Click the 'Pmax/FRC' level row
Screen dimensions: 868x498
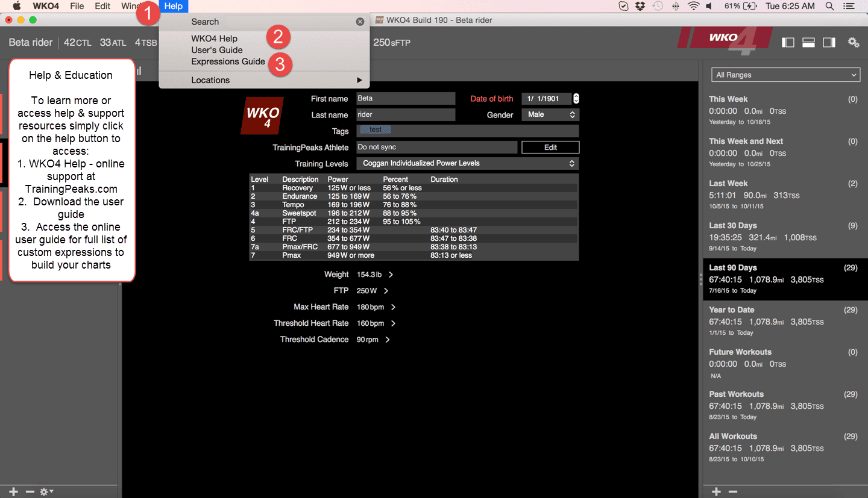click(x=414, y=247)
